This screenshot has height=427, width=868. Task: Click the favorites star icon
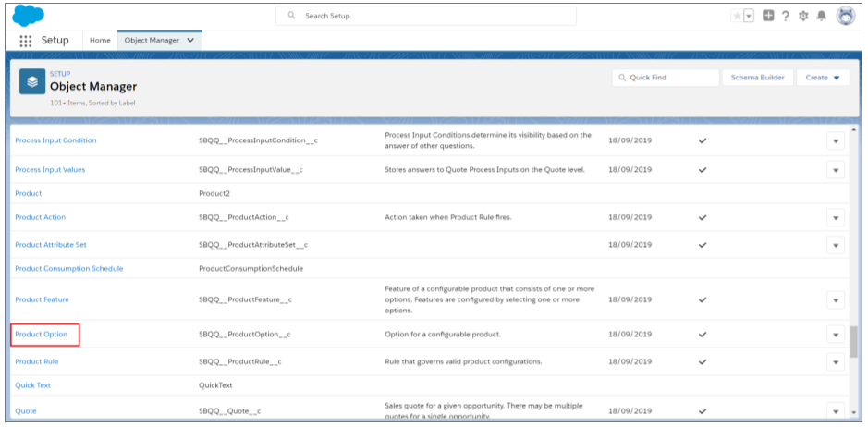tap(737, 16)
